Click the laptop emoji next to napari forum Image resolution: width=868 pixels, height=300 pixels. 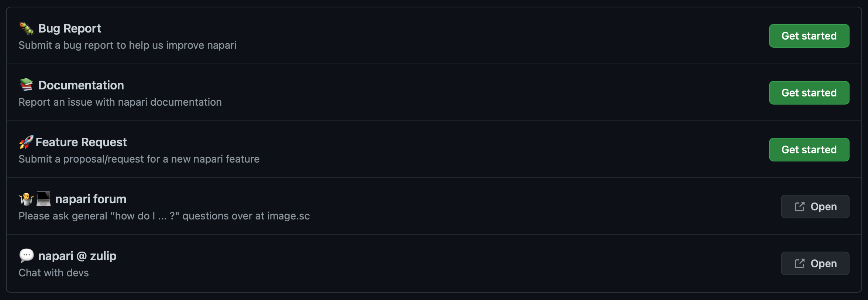(x=44, y=199)
